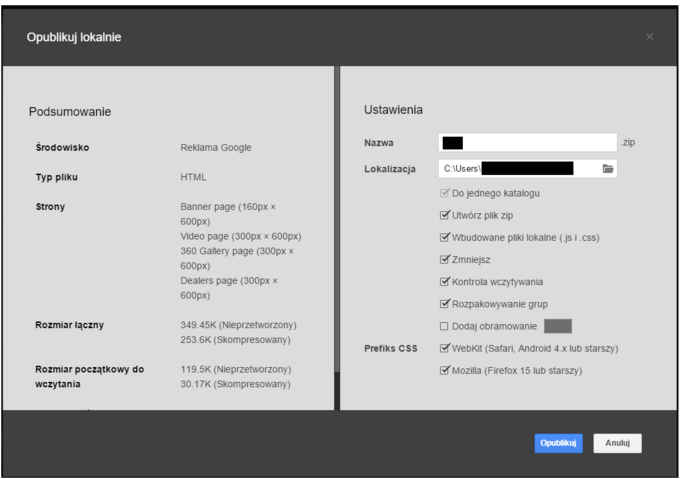
Task: Open folder browser for Lokalizacja
Action: [608, 169]
